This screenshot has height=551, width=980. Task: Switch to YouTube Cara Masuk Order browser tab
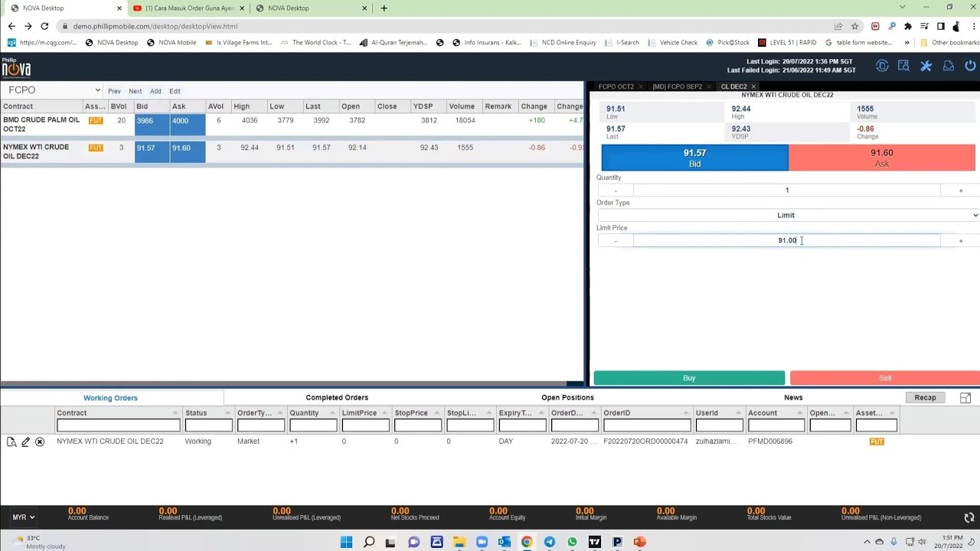pyautogui.click(x=189, y=8)
